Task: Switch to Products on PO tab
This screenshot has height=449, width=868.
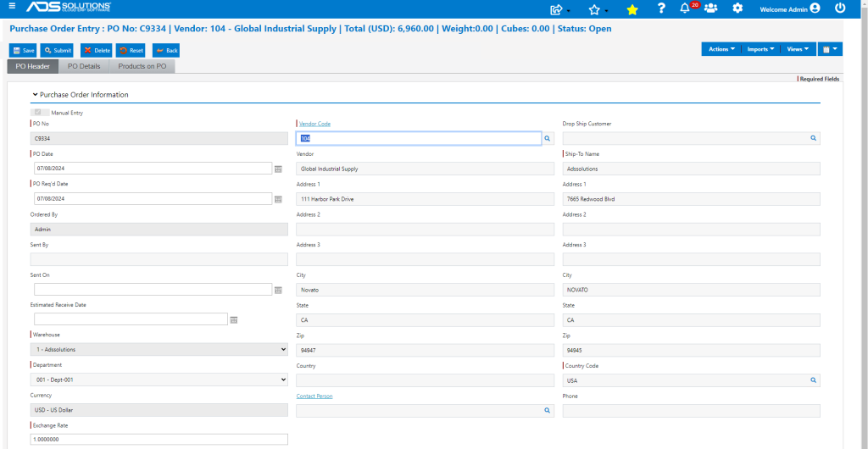Action: click(x=142, y=66)
